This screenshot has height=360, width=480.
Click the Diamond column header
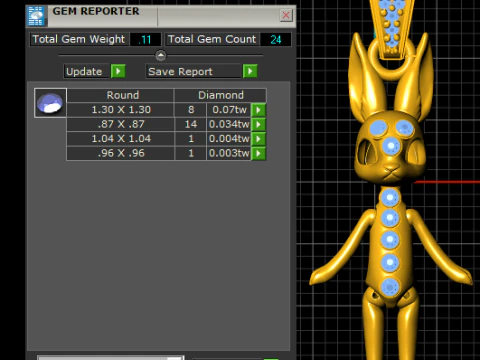pyautogui.click(x=220, y=95)
